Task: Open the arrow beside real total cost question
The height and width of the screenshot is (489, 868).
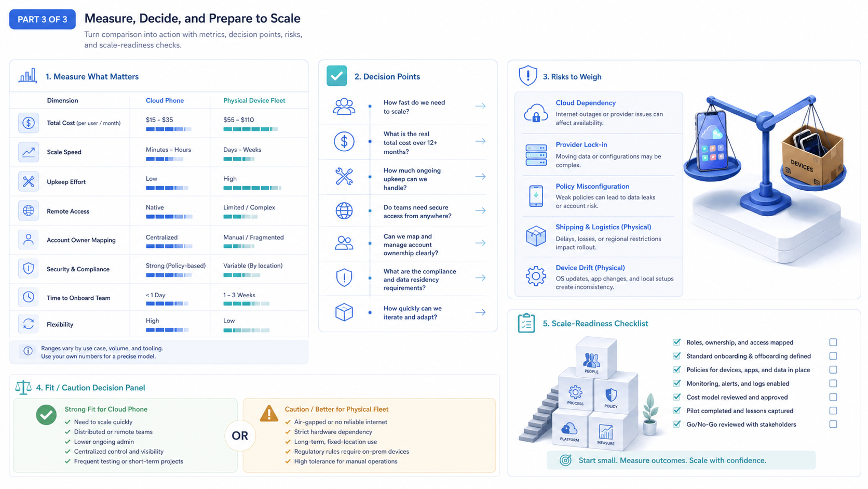Action: (x=481, y=141)
